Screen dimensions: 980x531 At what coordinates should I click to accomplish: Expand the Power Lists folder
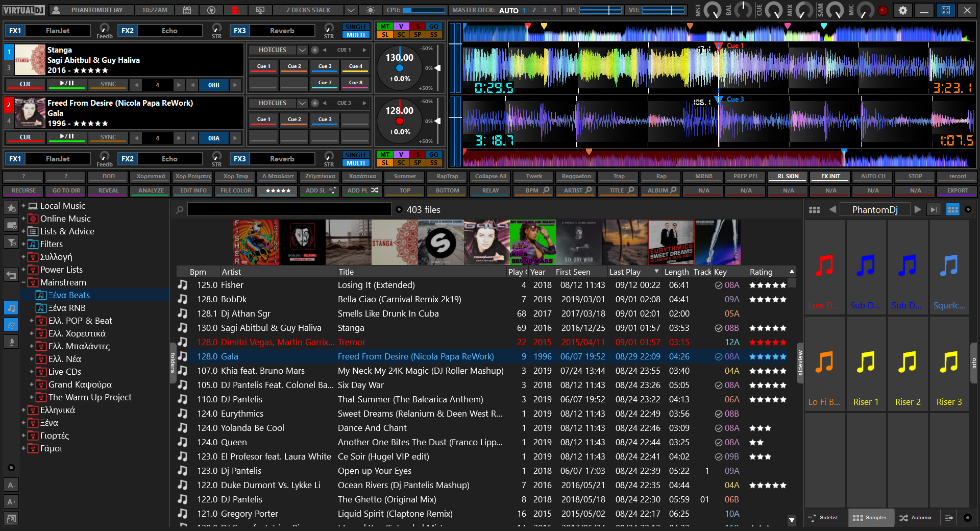click(23, 270)
